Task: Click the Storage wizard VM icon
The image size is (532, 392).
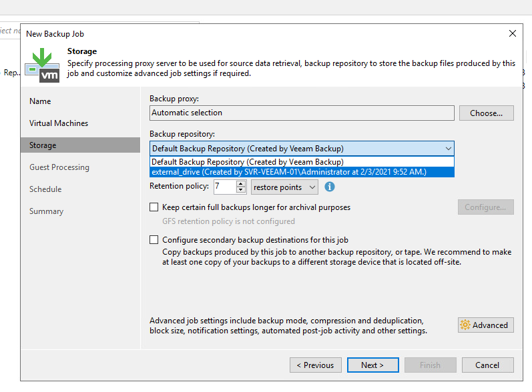Action: (x=43, y=65)
